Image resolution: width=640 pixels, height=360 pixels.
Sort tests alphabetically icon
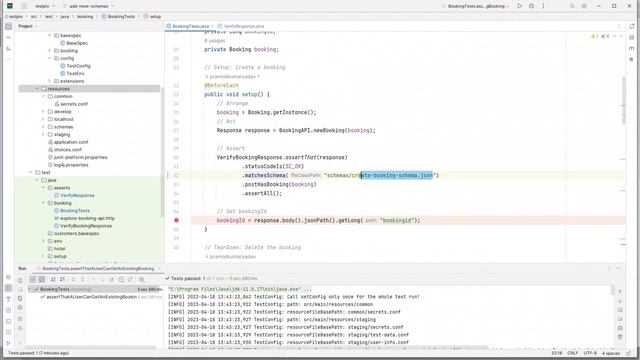[53, 279]
